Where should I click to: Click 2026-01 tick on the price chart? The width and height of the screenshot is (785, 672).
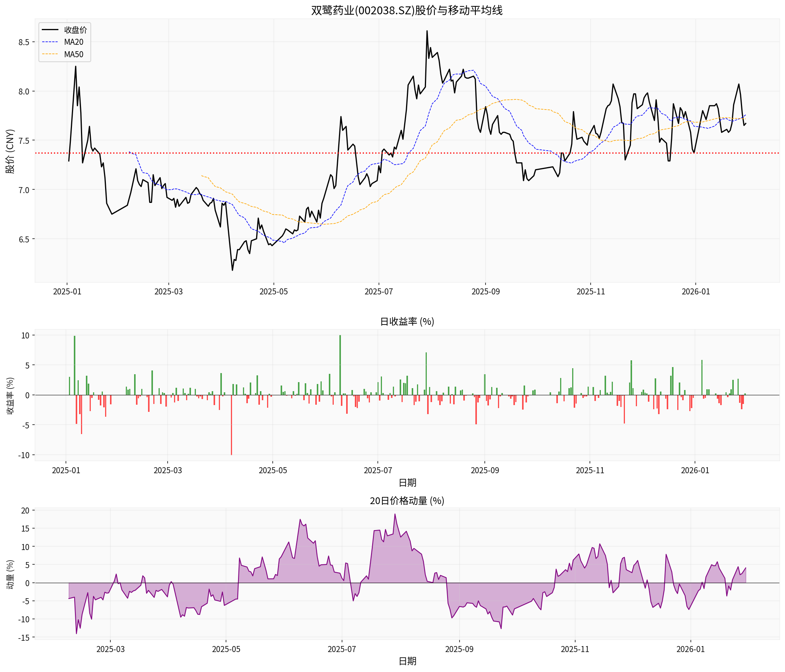[696, 291]
